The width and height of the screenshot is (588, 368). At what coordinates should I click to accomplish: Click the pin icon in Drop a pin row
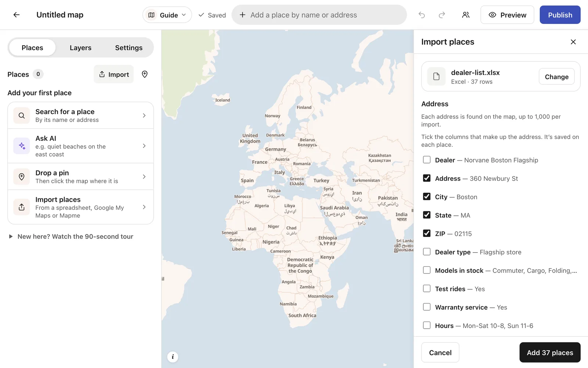coord(22,177)
